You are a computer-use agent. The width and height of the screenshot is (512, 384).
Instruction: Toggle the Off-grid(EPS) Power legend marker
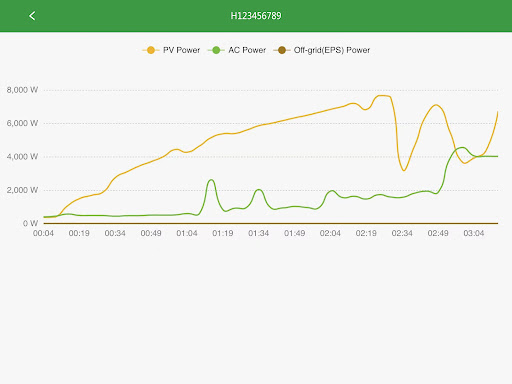(x=282, y=50)
